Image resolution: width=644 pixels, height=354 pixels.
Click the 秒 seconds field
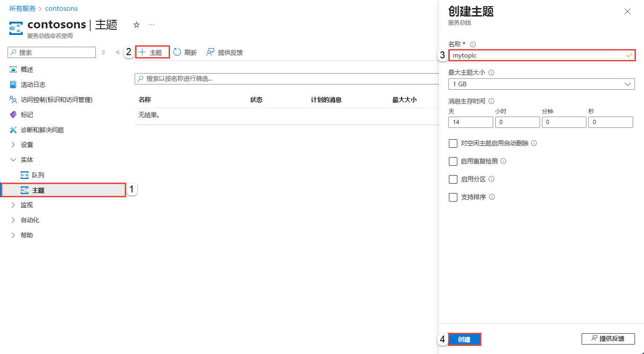pos(610,122)
